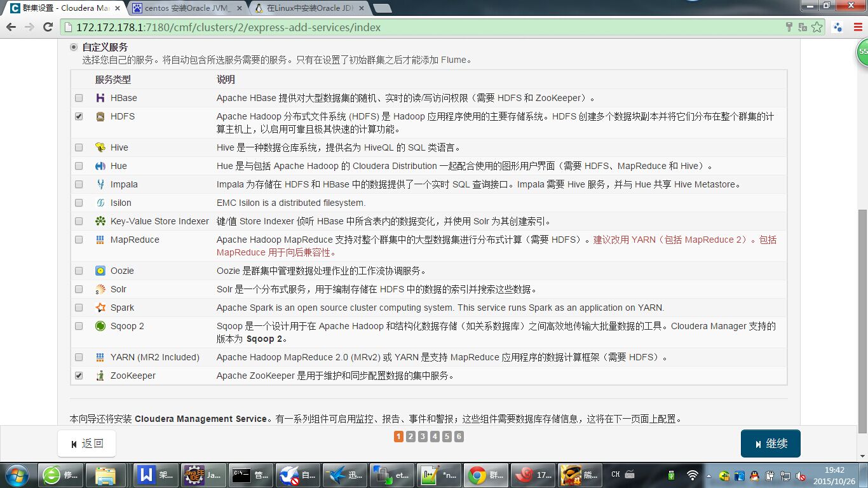Click the HBase service icon
868x488 pixels.
click(100, 98)
